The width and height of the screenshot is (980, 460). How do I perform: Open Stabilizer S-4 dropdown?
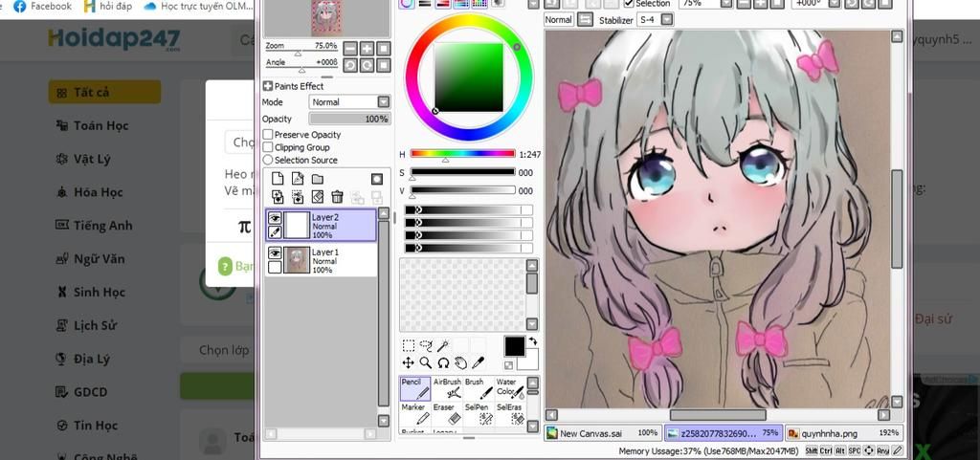tap(667, 20)
